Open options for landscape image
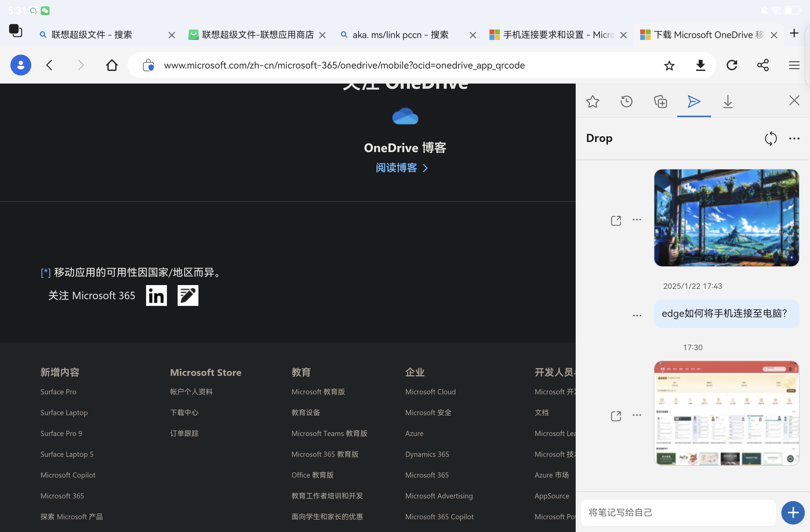Image resolution: width=810 pixels, height=532 pixels. click(x=637, y=220)
